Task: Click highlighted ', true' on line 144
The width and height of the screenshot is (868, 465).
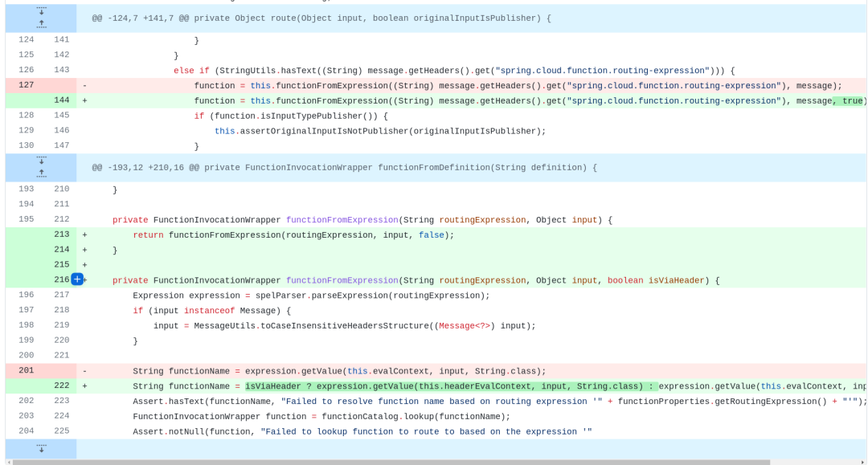Action: [x=848, y=100]
